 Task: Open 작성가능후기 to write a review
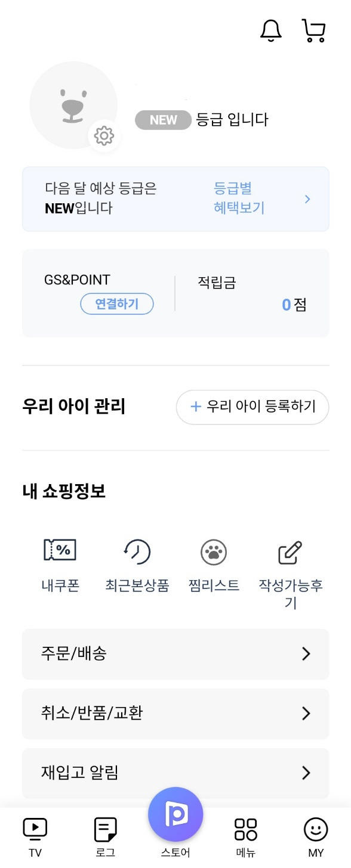coord(291,563)
